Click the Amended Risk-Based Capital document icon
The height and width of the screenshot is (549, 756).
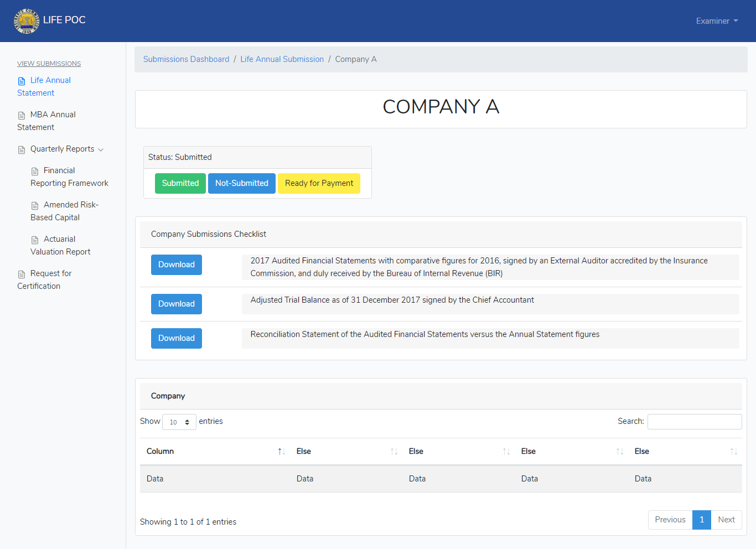pyautogui.click(x=35, y=205)
